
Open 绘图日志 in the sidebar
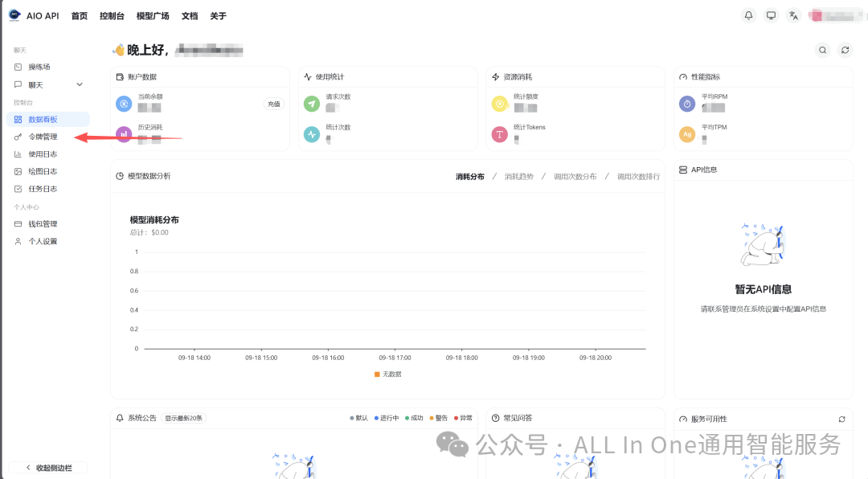tap(48, 172)
